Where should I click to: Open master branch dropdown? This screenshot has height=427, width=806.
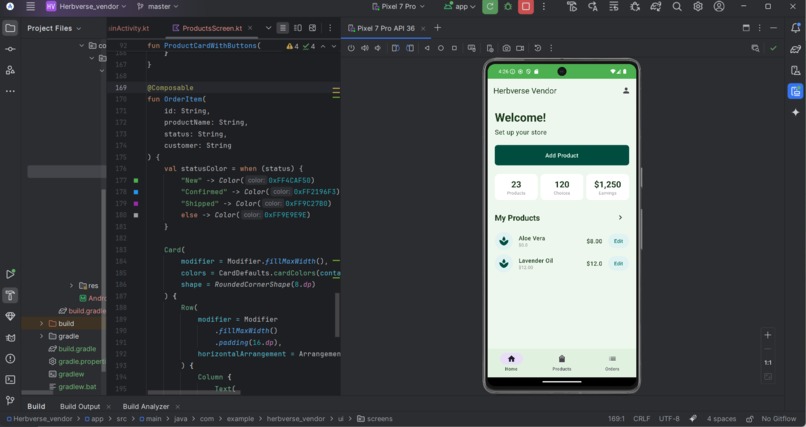[158, 7]
